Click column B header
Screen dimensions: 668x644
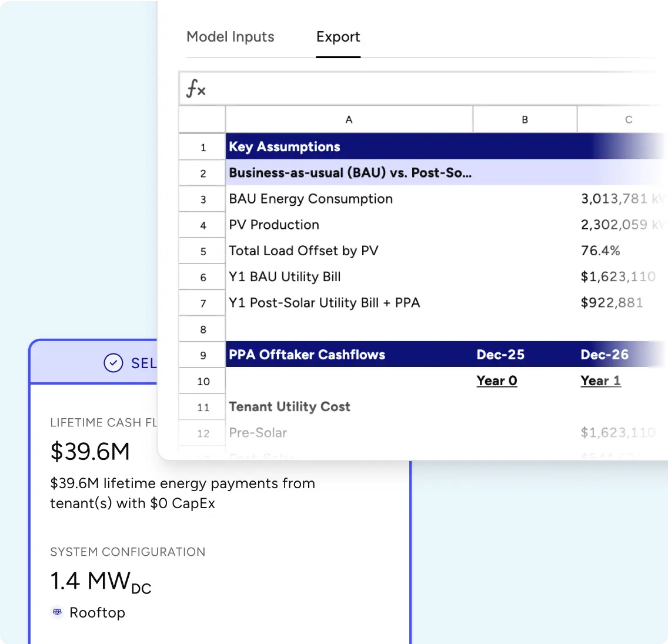[525, 119]
